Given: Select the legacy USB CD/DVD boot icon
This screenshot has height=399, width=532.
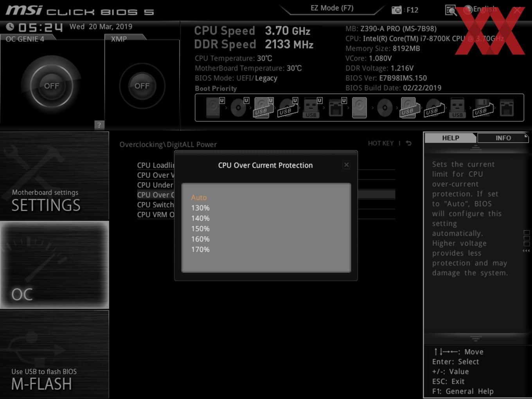Looking at the screenshot, I should pos(434,108).
